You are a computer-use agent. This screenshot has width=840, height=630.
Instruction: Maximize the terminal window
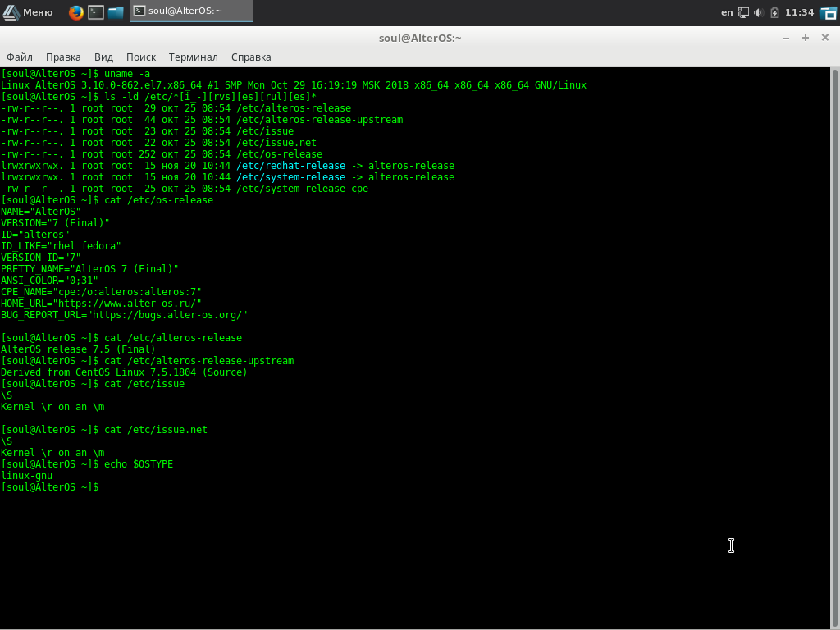click(806, 38)
